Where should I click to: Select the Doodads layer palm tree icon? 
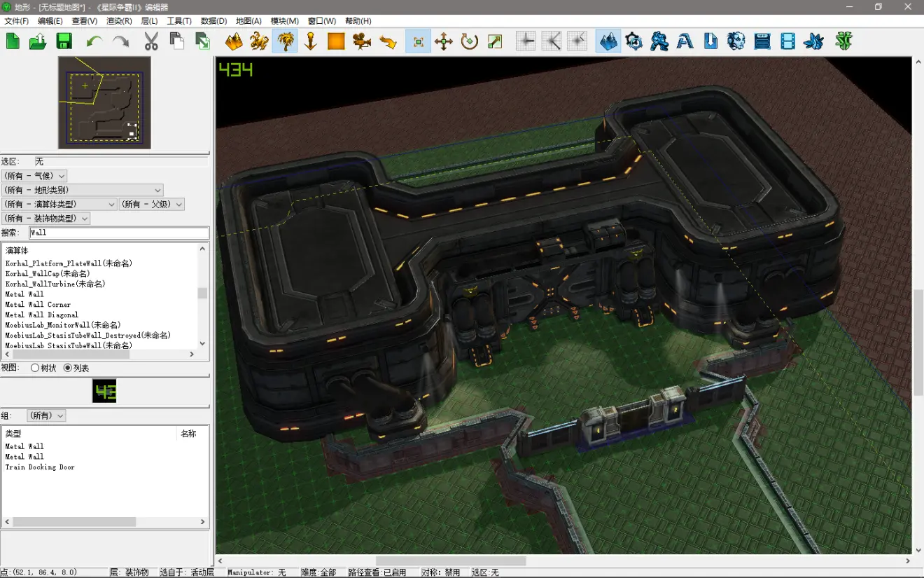coord(285,41)
